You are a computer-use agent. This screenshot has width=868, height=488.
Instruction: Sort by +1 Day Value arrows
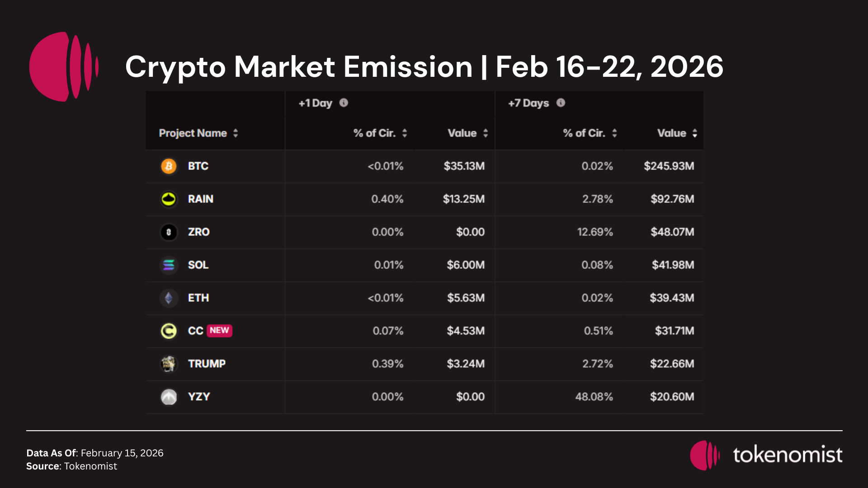[x=486, y=133]
